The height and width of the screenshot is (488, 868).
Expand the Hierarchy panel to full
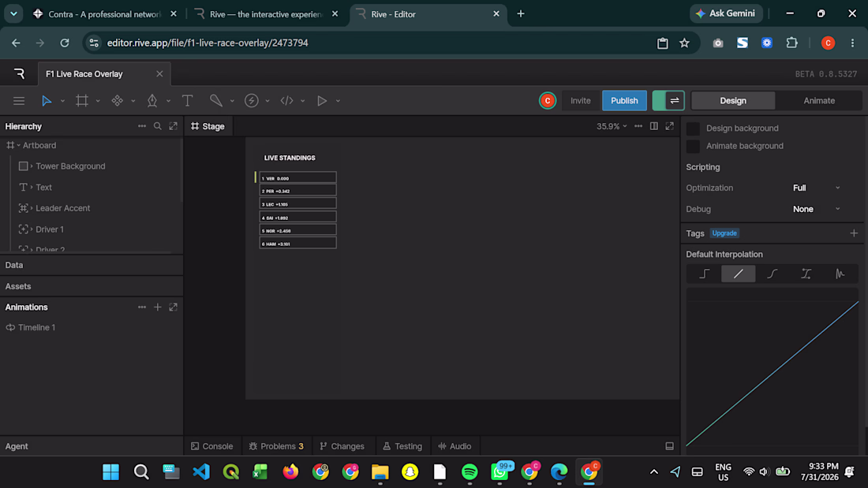pyautogui.click(x=174, y=126)
